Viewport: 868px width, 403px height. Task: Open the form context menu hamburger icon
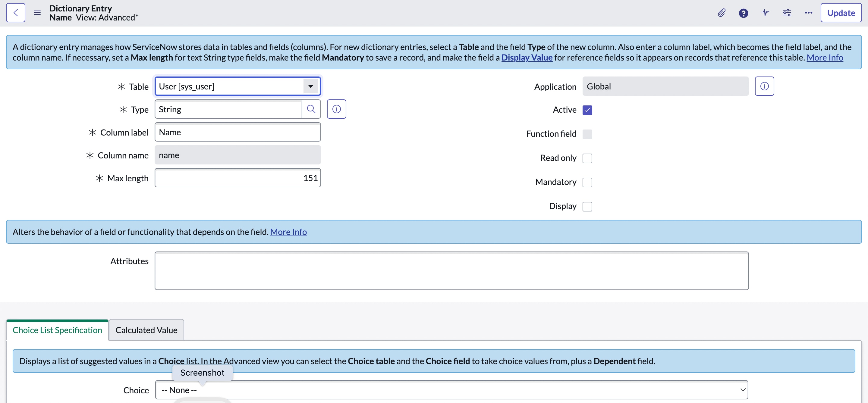[x=37, y=13]
